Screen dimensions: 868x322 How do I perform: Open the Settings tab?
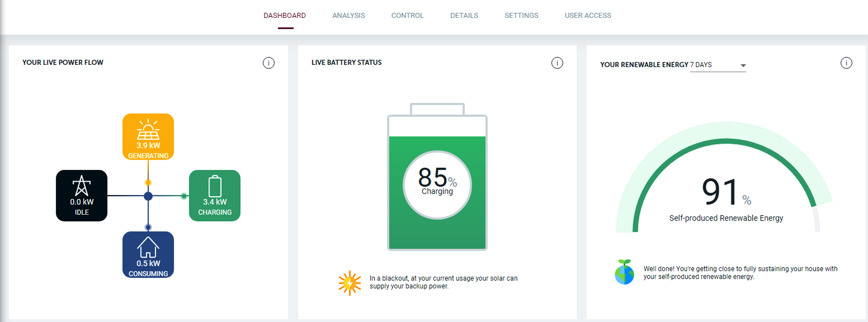click(521, 16)
